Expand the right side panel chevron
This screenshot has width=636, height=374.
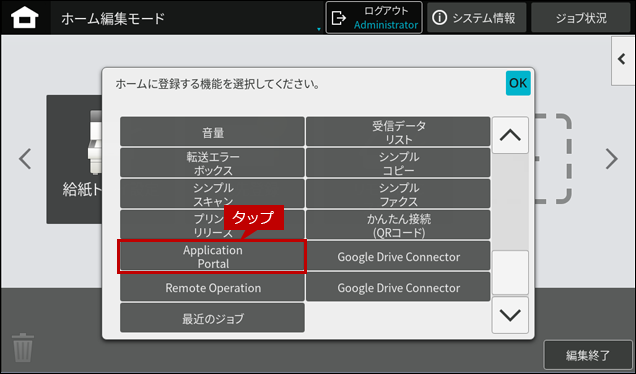point(623,60)
